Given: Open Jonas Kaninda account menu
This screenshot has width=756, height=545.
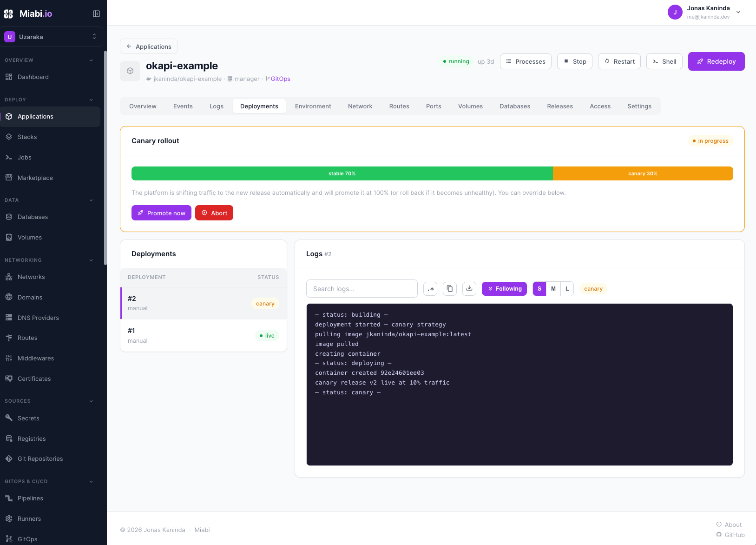Looking at the screenshot, I should click(x=704, y=12).
